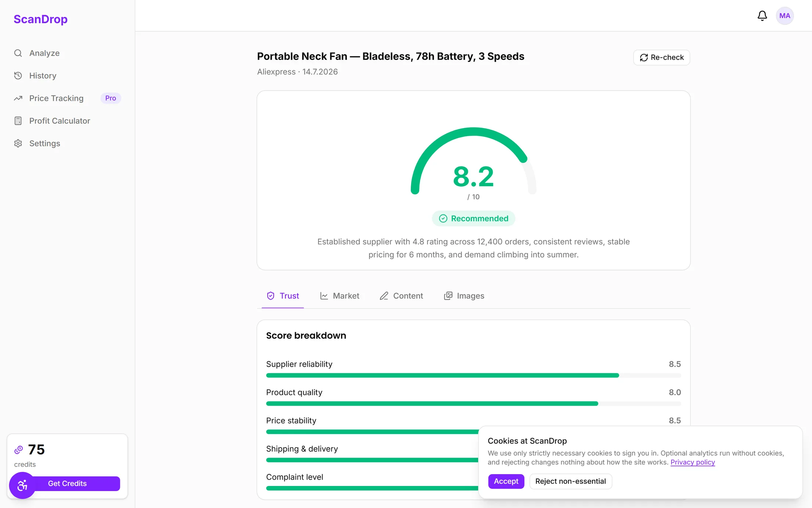
Task: Click the Recommended check icon
Action: (x=443, y=219)
